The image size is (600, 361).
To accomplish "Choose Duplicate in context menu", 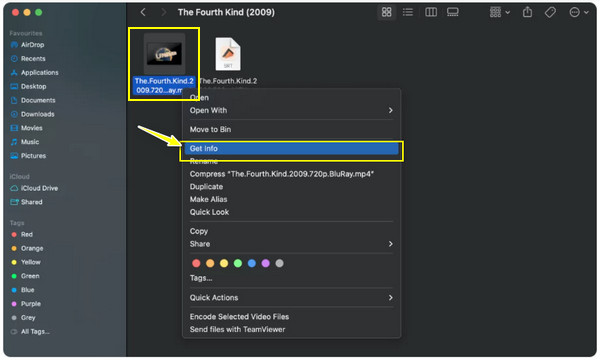I will click(291, 186).
